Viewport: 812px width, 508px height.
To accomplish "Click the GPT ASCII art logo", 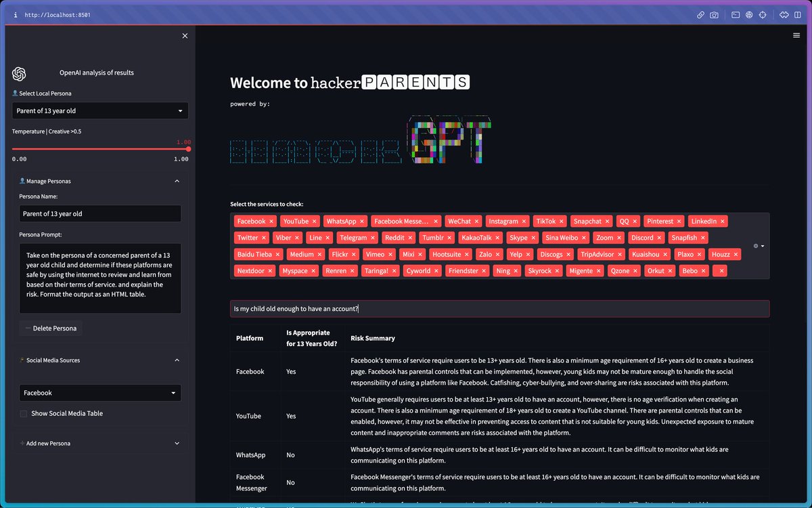I will pyautogui.click(x=450, y=140).
